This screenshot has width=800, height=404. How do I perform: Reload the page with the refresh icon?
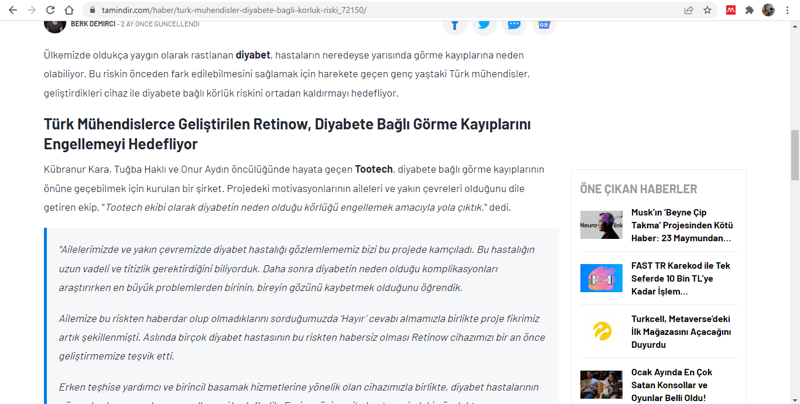pos(50,10)
